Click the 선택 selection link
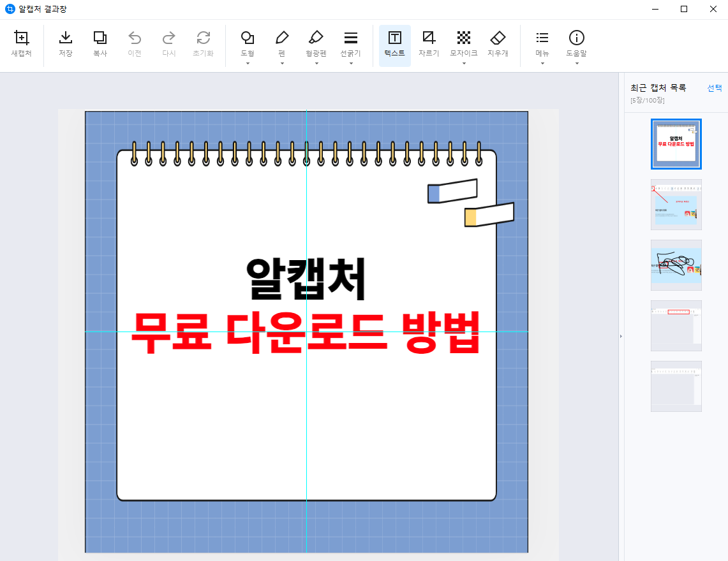The height and width of the screenshot is (561, 728). pos(714,89)
